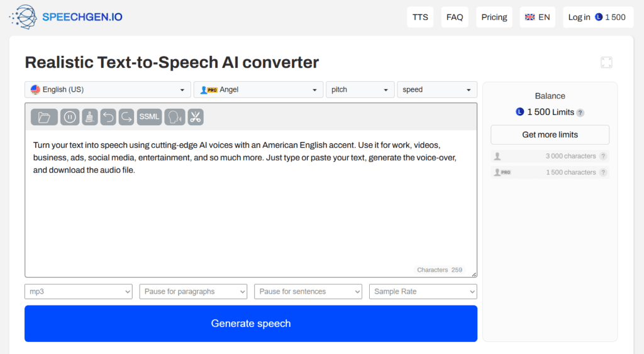Image resolution: width=644 pixels, height=354 pixels.
Task: Click the textarea resize handle
Action: click(x=474, y=274)
